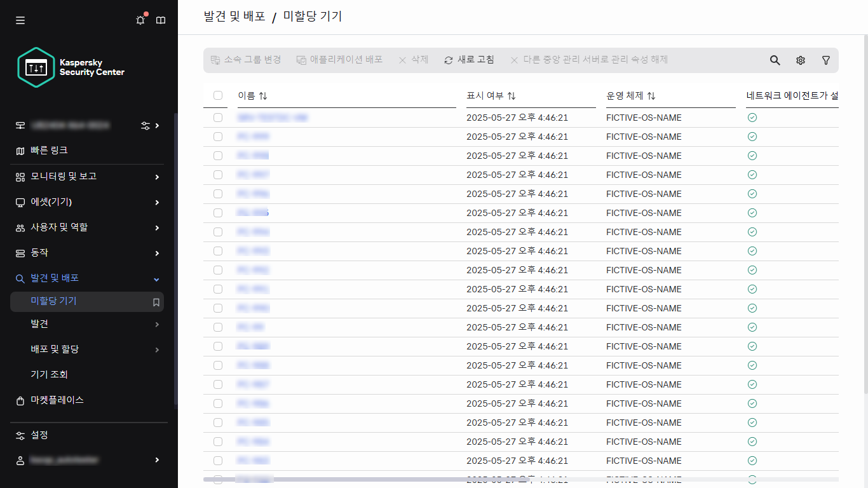The height and width of the screenshot is (488, 868).
Task: Click the notifications bell icon
Action: tap(140, 20)
